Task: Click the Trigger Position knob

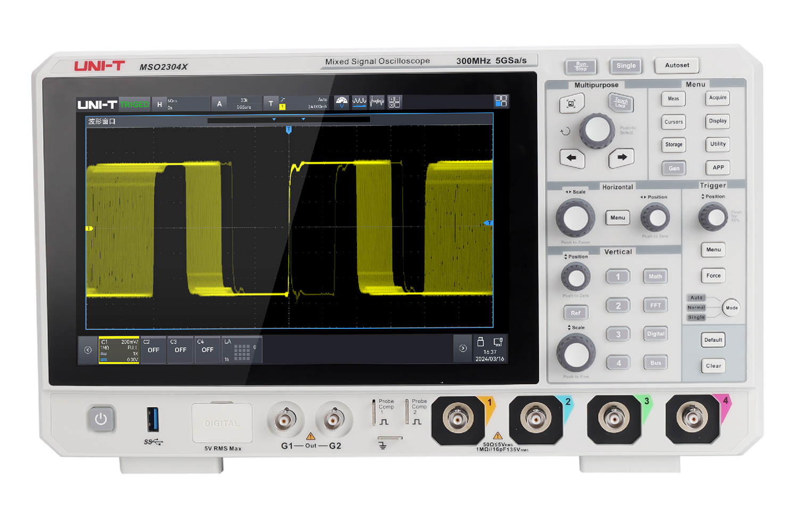Action: (713, 217)
